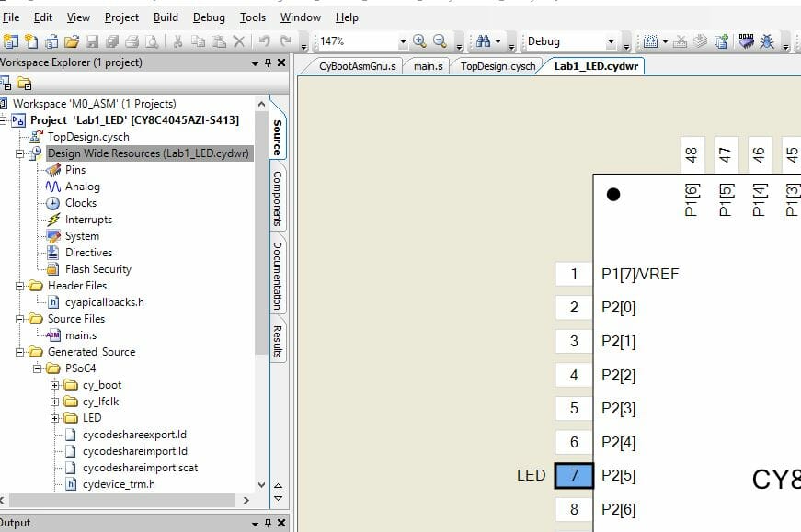Click the Find binoculars icon

click(483, 41)
